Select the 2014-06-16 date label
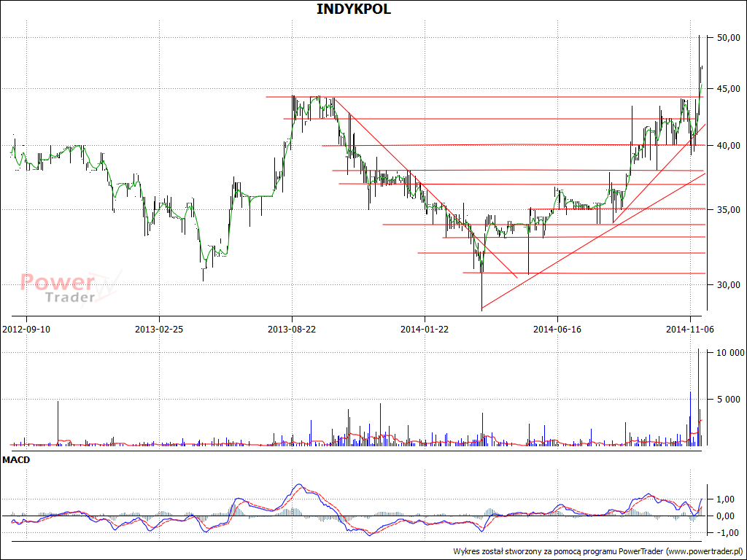This screenshot has width=747, height=560. tap(557, 329)
